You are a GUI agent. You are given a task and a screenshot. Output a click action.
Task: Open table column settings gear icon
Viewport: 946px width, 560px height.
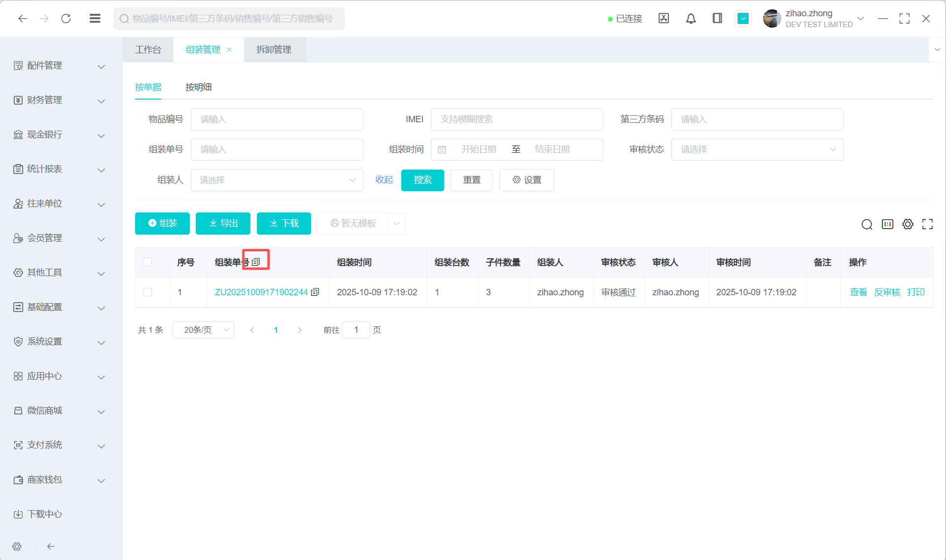[x=908, y=224]
